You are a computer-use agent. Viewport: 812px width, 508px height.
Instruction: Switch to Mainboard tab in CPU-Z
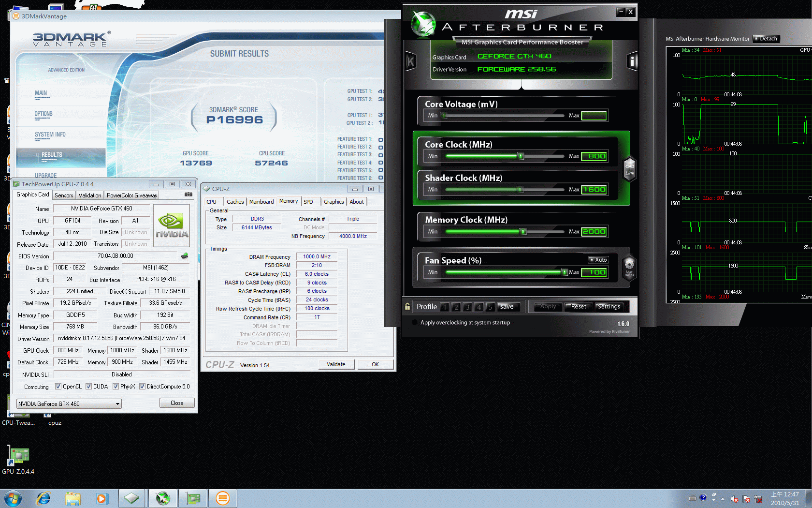(x=261, y=202)
